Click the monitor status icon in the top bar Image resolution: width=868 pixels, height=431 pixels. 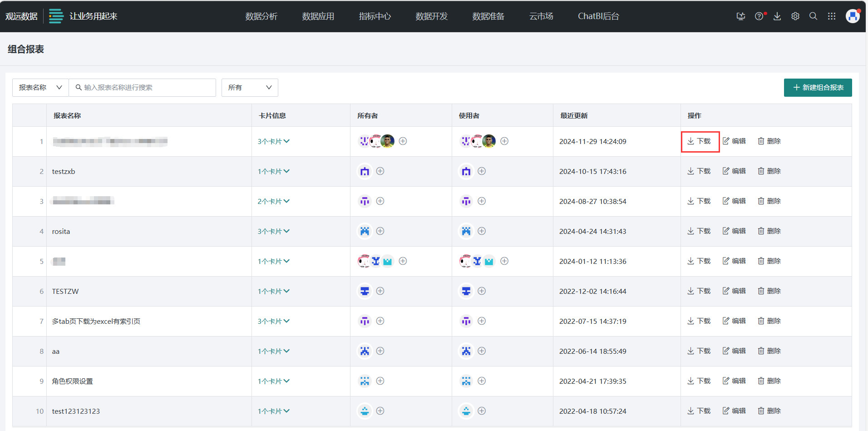tap(741, 16)
